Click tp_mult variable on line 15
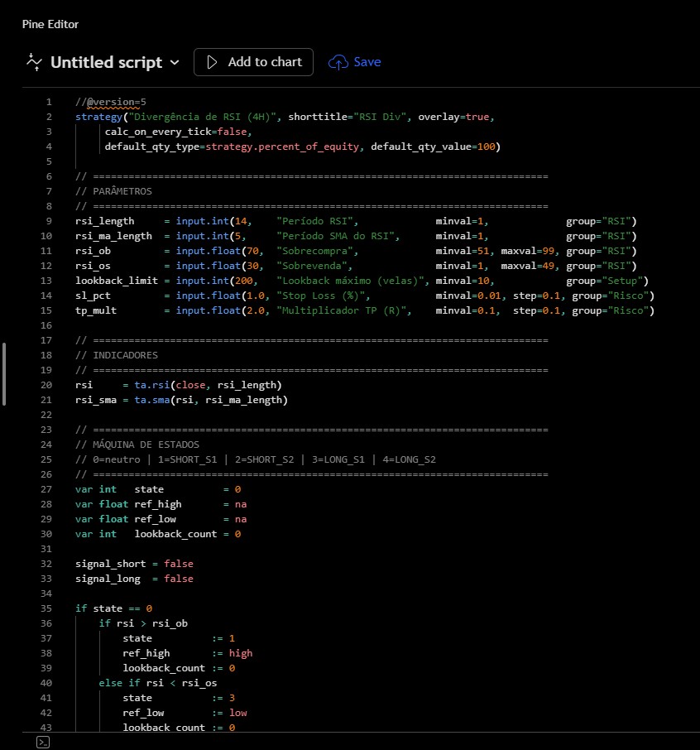This screenshot has width=700, height=750. pyautogui.click(x=96, y=310)
